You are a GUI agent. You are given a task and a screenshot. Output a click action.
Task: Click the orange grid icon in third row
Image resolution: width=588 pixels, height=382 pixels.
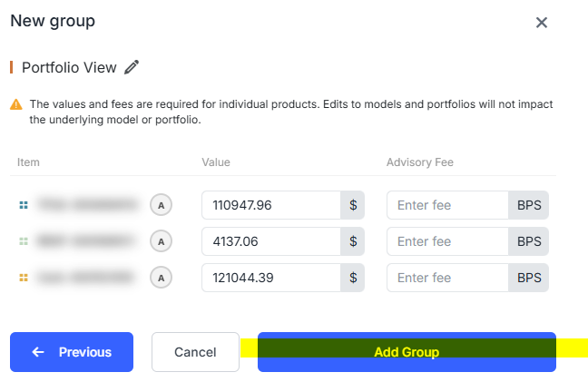tap(24, 278)
